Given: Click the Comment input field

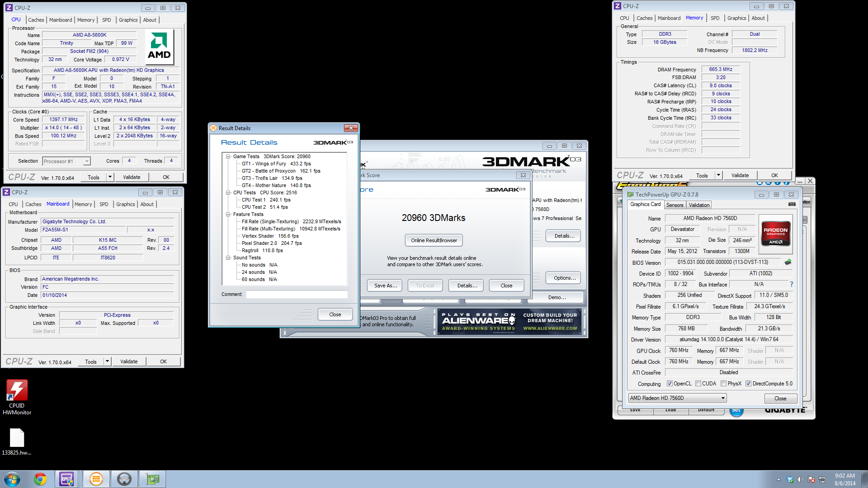Looking at the screenshot, I should (297, 294).
